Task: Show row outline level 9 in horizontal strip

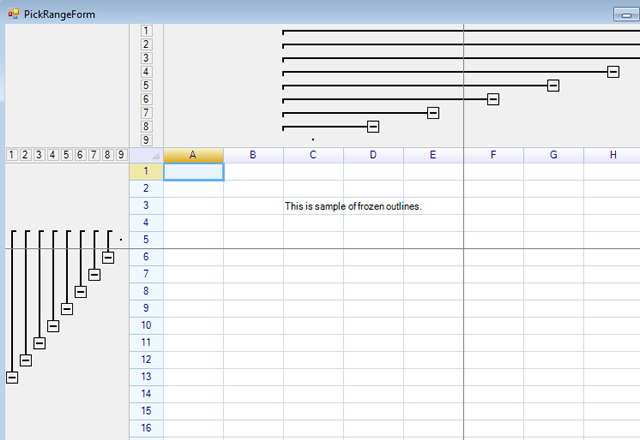Action: (121, 155)
